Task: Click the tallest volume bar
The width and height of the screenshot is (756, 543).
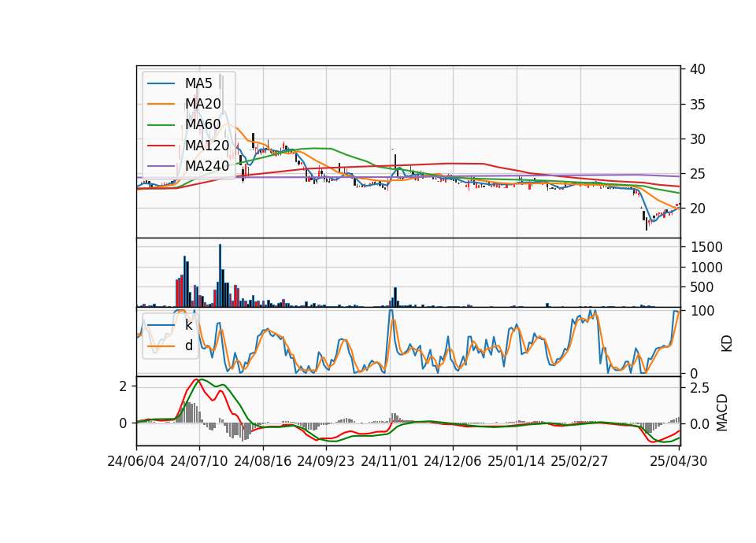Action: click(x=220, y=275)
